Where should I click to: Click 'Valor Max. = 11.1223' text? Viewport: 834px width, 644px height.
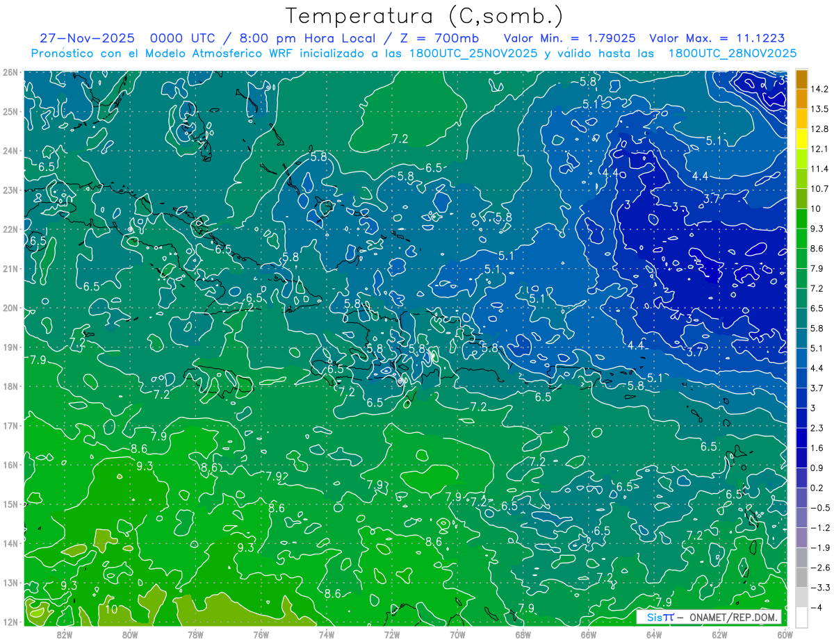[x=717, y=38]
